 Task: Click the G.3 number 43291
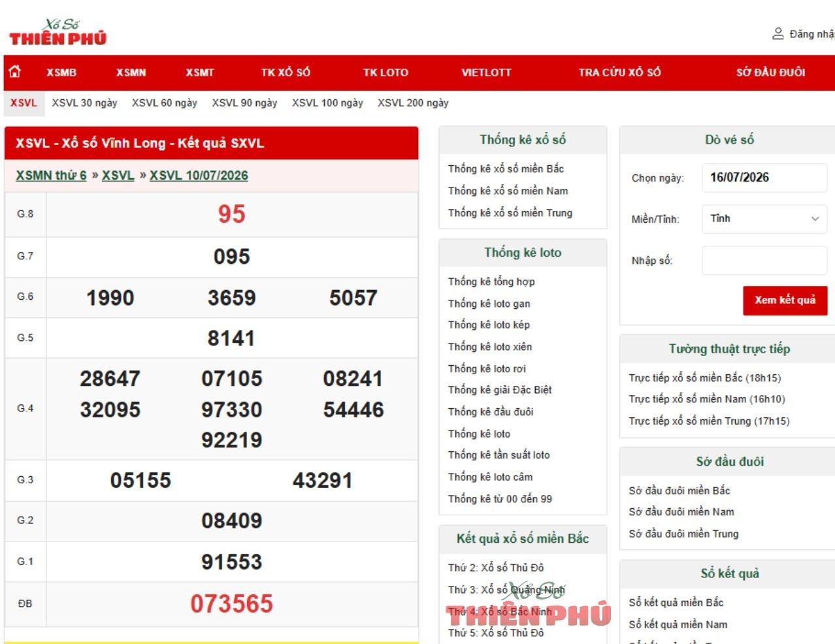(323, 481)
